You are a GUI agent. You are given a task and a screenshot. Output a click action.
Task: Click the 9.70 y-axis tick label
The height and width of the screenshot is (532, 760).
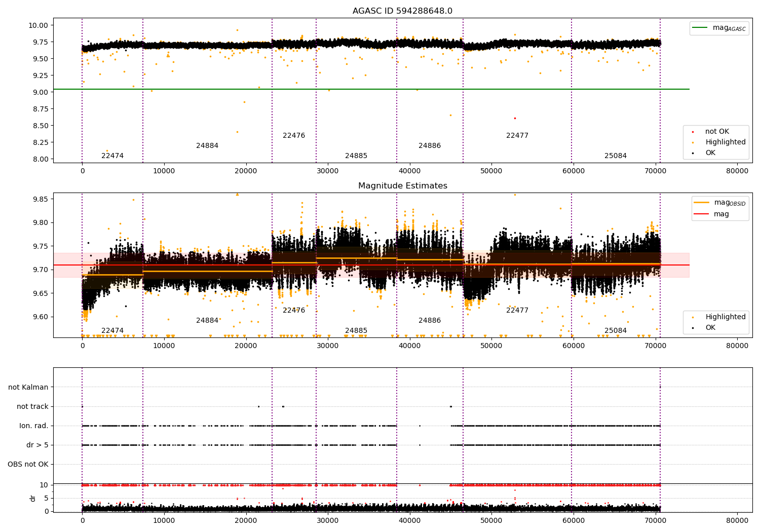(40, 270)
